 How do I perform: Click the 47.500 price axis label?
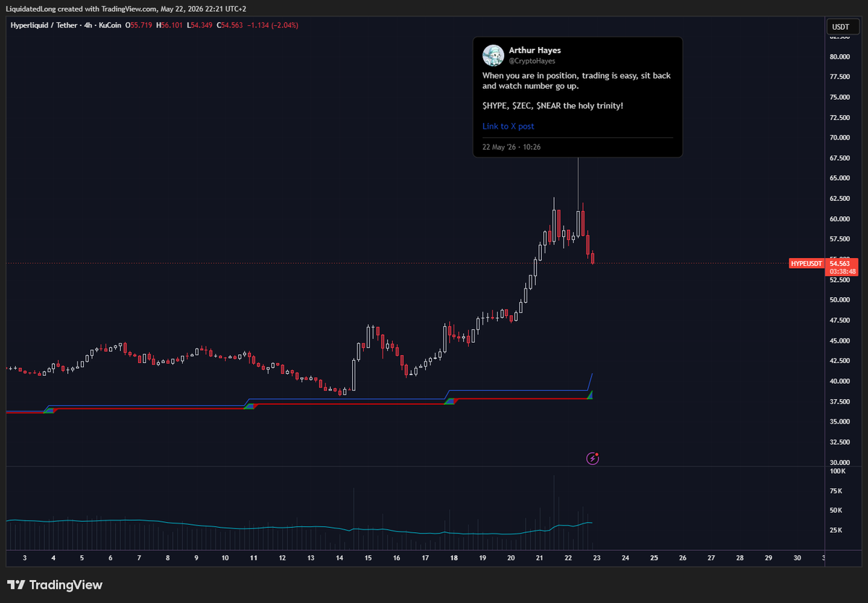(x=839, y=320)
